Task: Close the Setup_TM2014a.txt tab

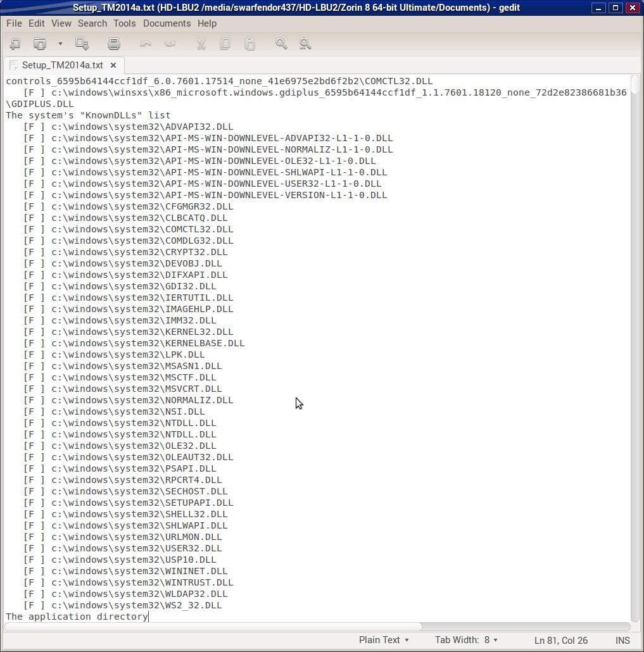Action: pos(113,65)
